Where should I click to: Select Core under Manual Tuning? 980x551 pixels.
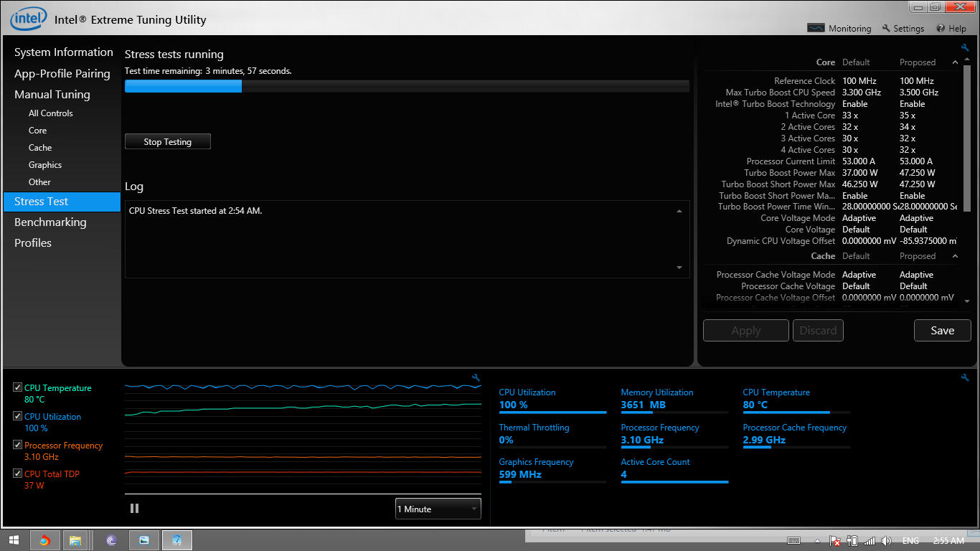coord(38,131)
